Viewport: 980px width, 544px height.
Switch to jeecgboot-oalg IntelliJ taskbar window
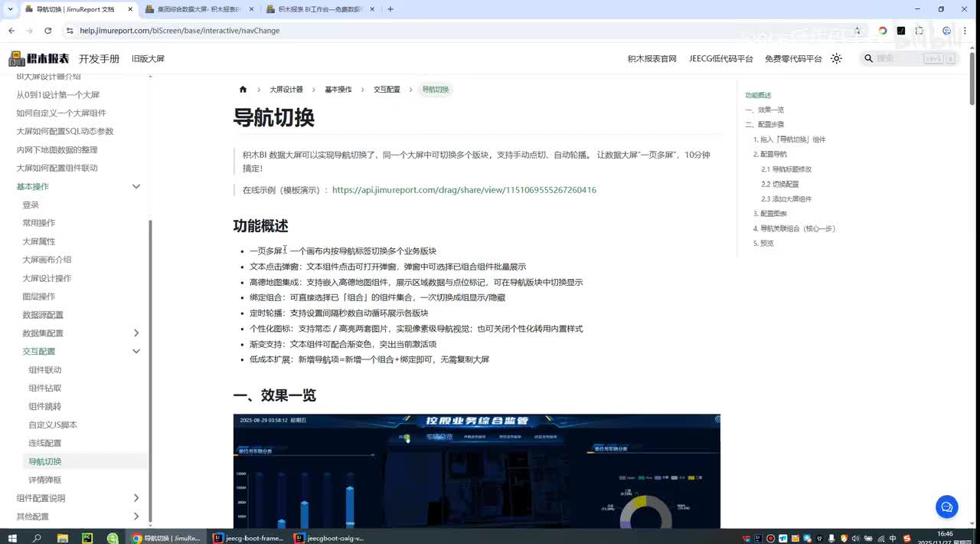[329, 538]
